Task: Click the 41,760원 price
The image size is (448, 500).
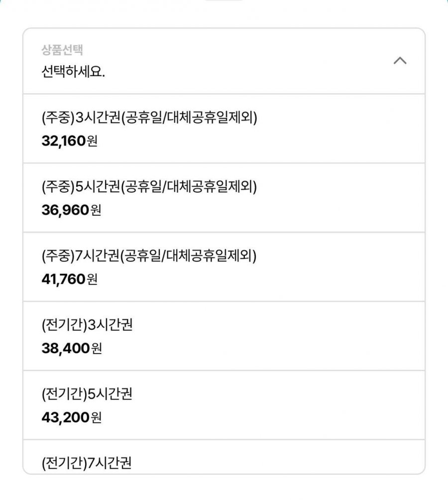Action: point(69,280)
